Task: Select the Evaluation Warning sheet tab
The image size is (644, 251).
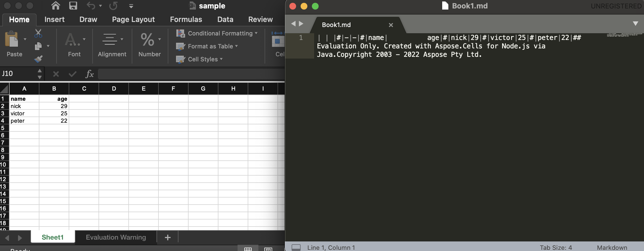Action: click(116, 237)
